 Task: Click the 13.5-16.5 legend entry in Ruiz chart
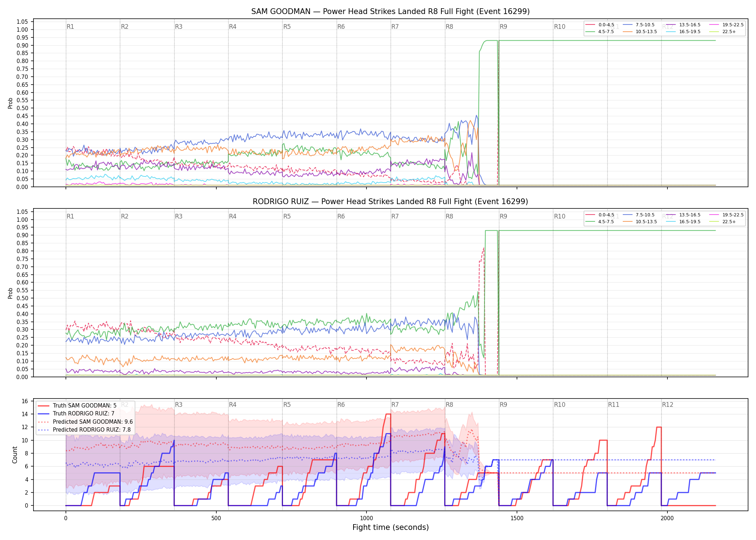tap(683, 215)
